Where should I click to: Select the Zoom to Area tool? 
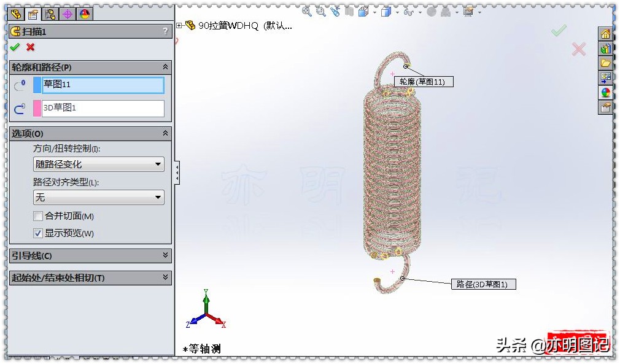320,11
